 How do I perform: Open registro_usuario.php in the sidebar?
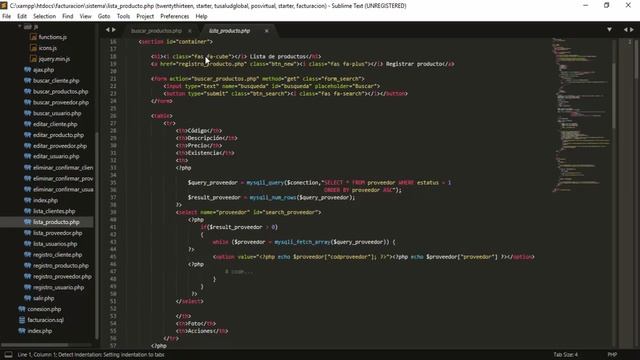(58, 288)
